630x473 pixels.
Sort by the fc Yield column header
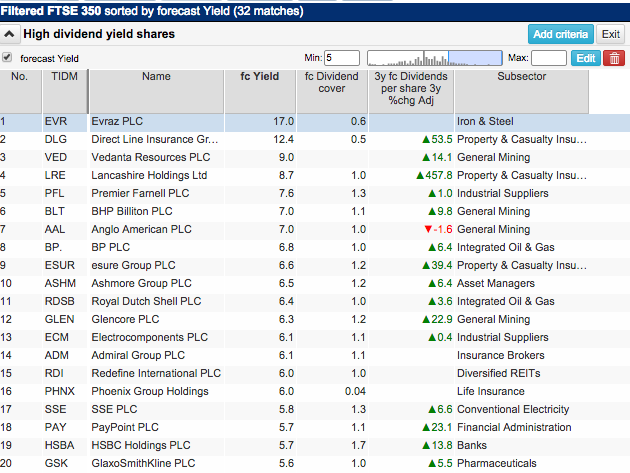[x=260, y=92]
